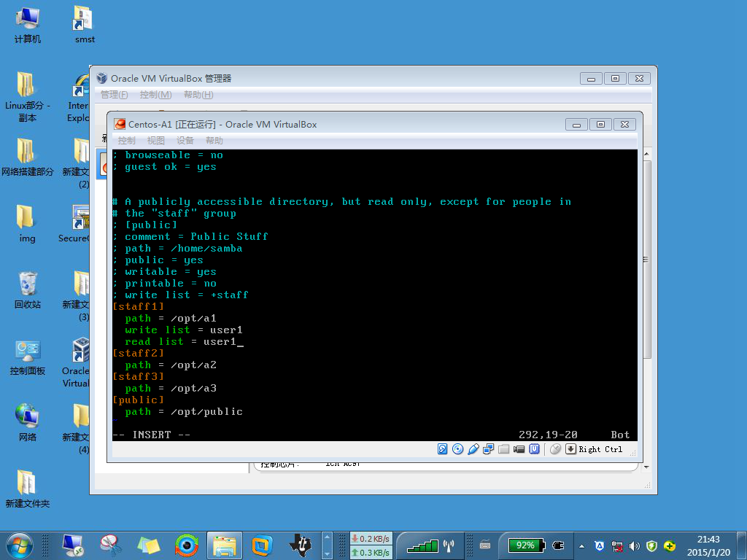
Task: Open the Windows Start button
Action: [20, 545]
